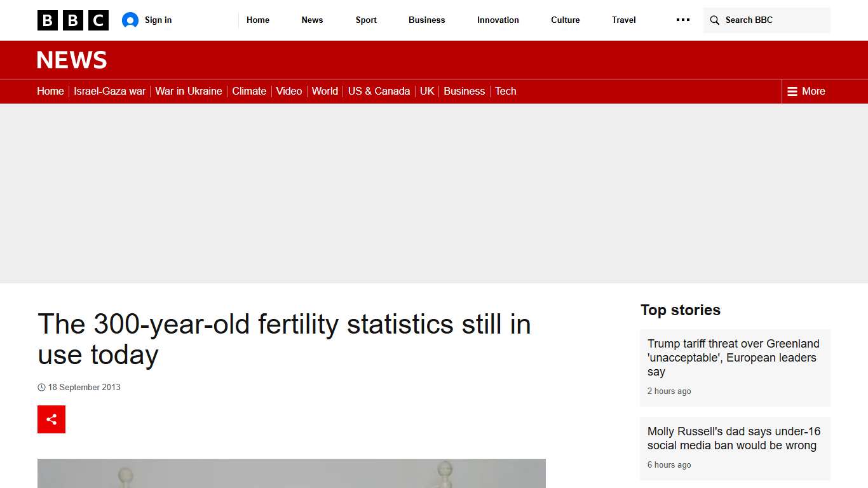
Task: Open the three-dot overflow menu in the navbar
Action: pyautogui.click(x=682, y=20)
